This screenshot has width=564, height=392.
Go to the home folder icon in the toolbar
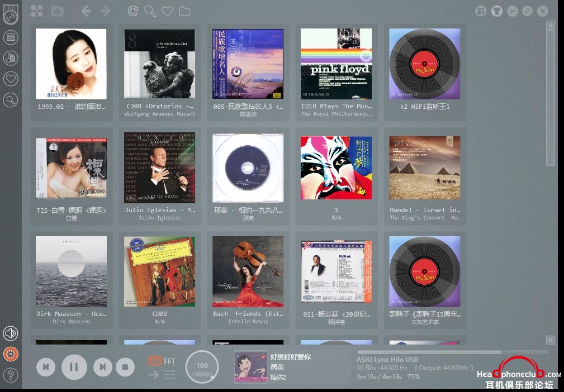57,11
